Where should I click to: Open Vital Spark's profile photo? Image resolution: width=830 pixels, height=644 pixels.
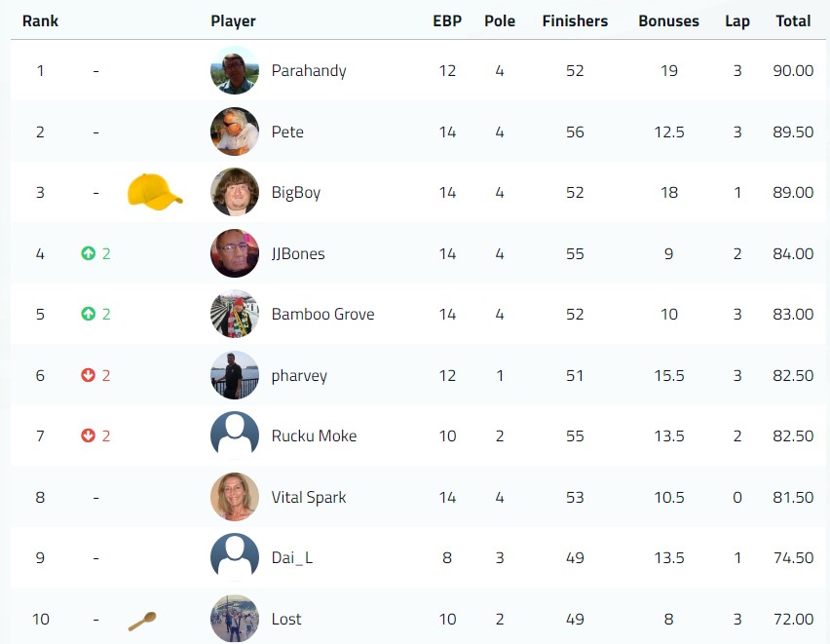point(235,497)
